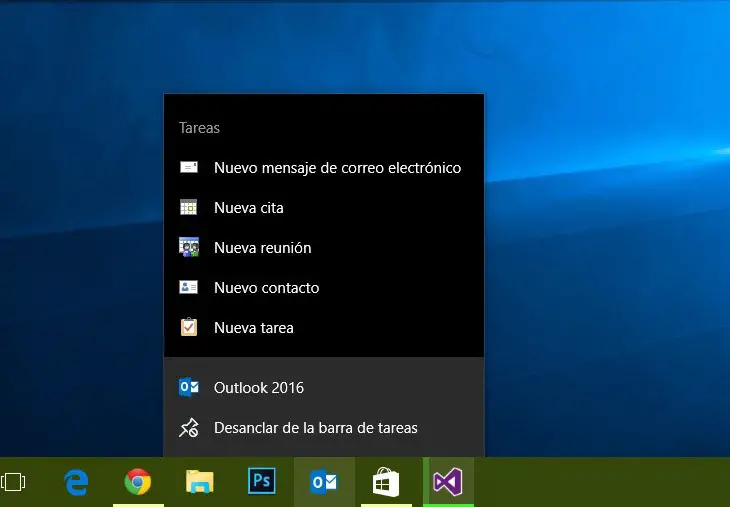Open Photoshop from taskbar
The width and height of the screenshot is (730, 507).
(262, 481)
